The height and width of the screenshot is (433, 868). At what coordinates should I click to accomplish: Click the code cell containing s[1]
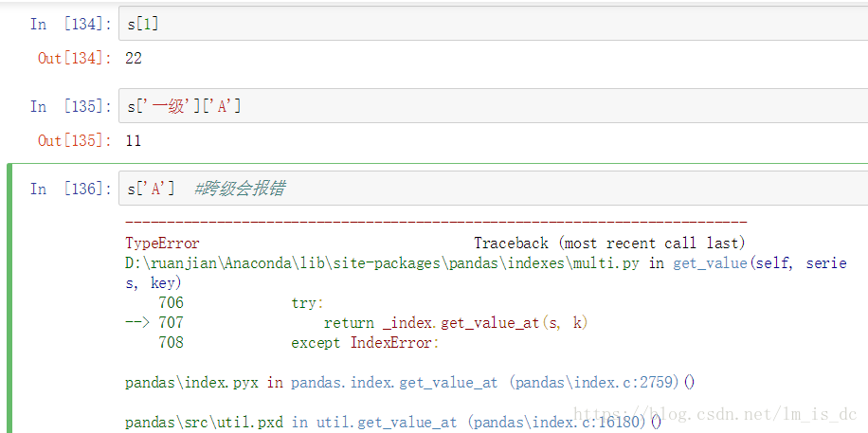(494, 25)
